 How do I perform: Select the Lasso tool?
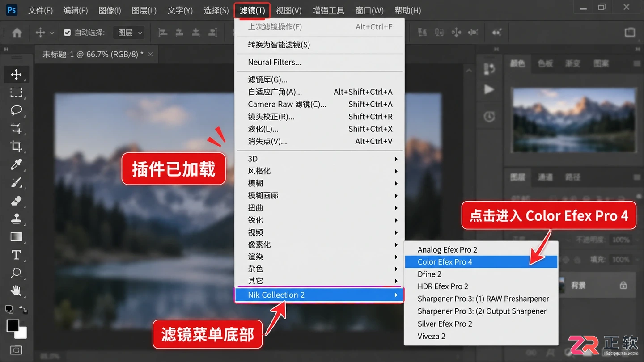click(x=16, y=110)
